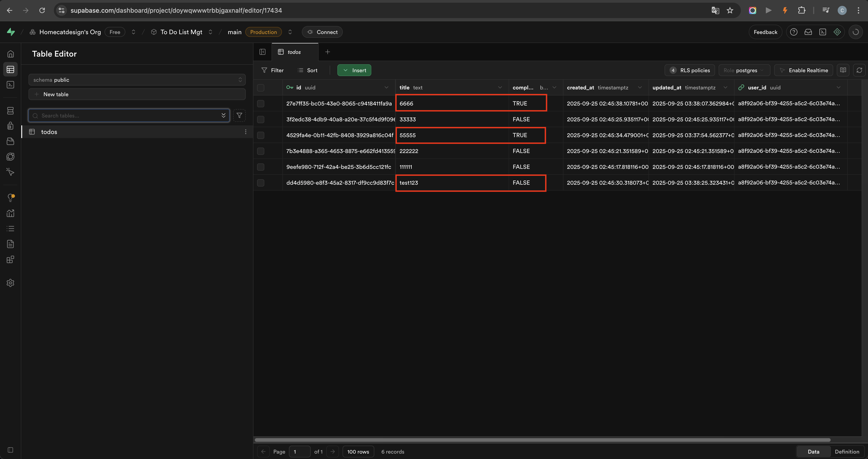Open RLS policies
The height and width of the screenshot is (459, 868).
pos(690,70)
